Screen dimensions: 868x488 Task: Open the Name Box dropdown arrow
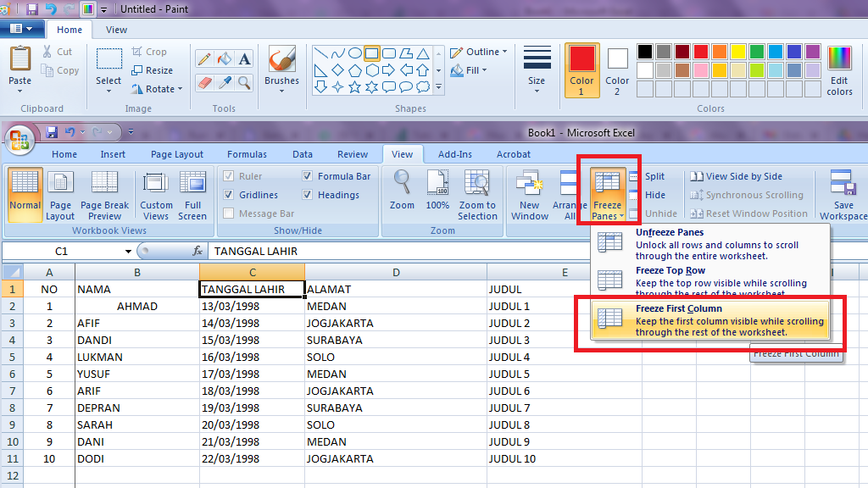coord(128,251)
